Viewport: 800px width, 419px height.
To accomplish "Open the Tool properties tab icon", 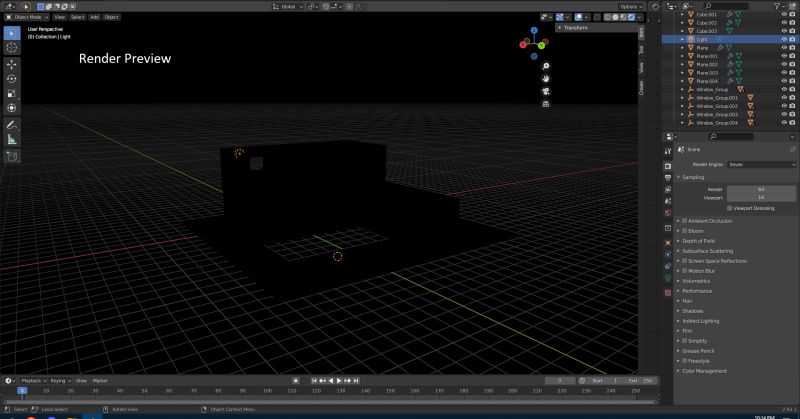I will 668,152.
